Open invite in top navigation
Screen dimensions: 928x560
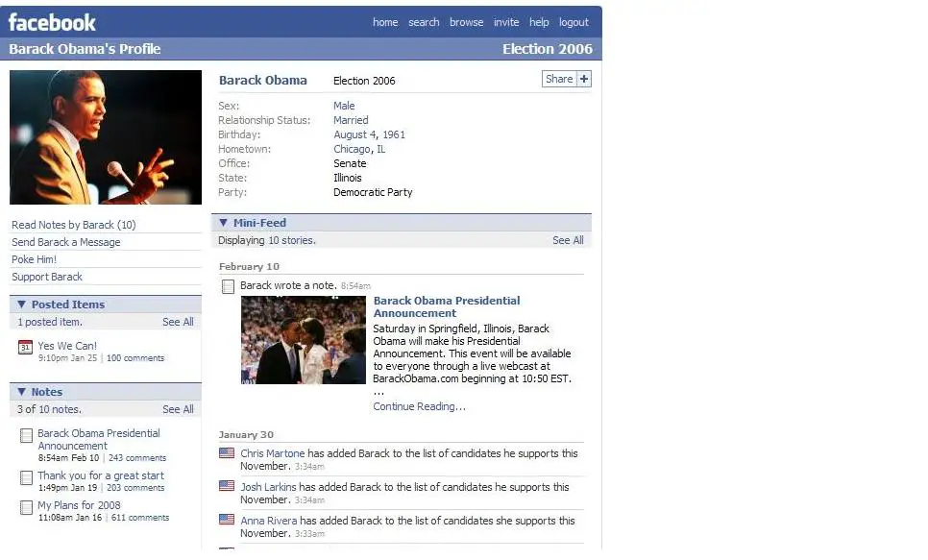[506, 22]
